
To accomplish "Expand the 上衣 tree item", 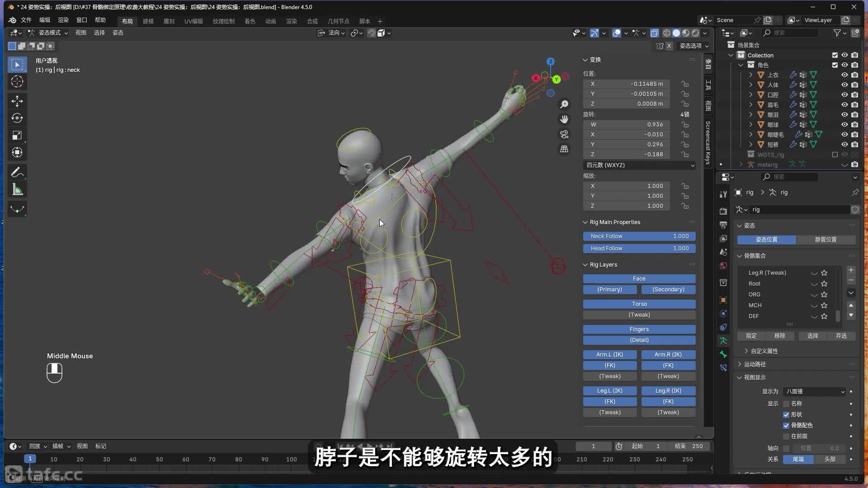I will click(751, 75).
